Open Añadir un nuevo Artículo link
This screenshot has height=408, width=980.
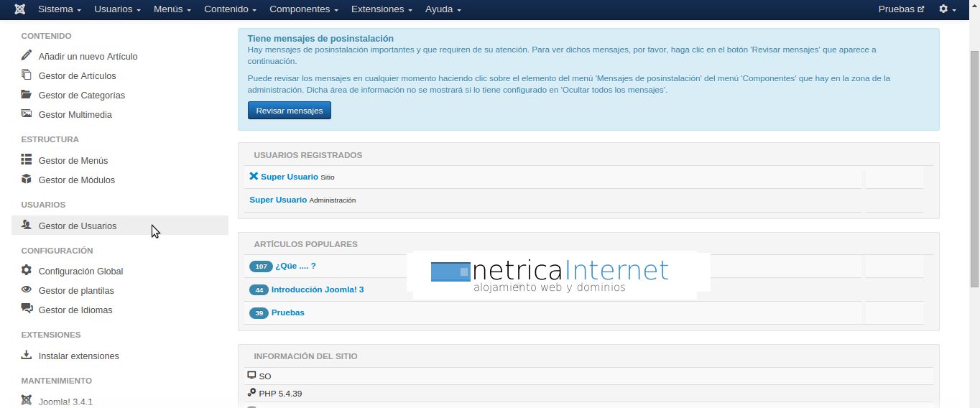(88, 56)
